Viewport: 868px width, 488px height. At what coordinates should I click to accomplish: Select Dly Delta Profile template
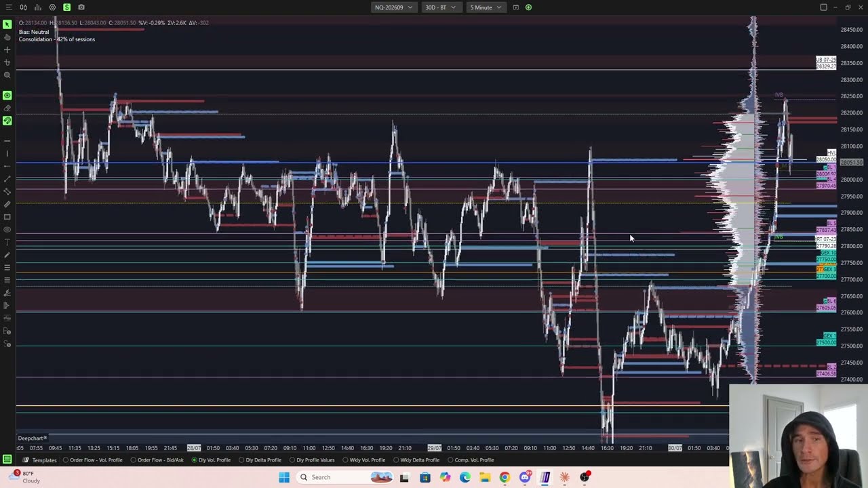point(260,460)
